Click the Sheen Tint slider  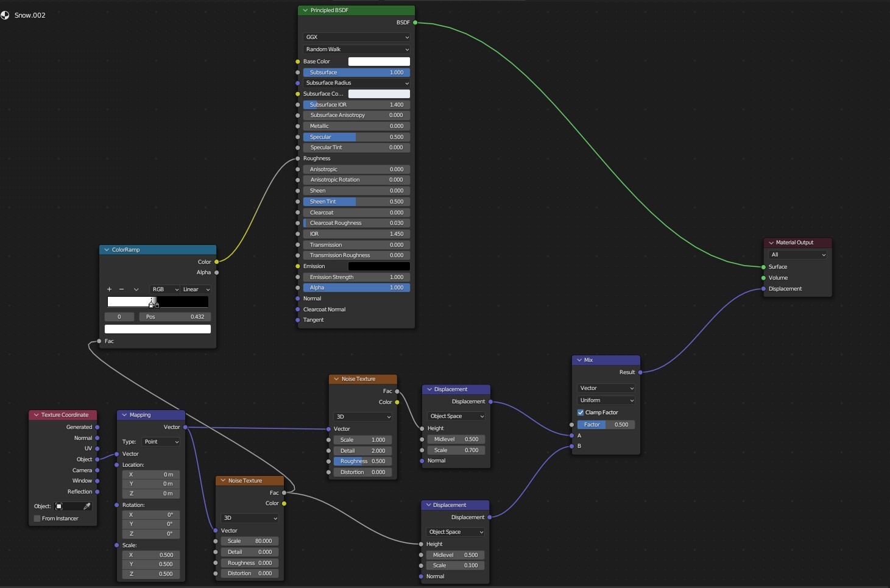click(x=356, y=202)
